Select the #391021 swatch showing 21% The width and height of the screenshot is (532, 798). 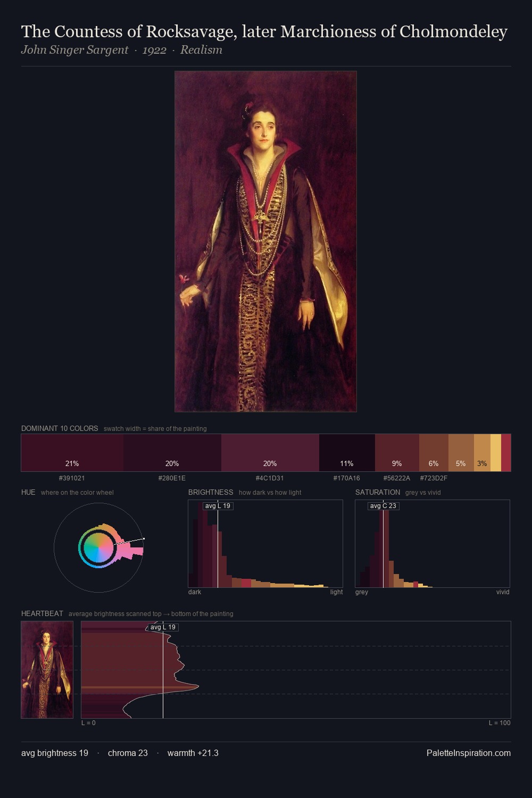pyautogui.click(x=72, y=453)
